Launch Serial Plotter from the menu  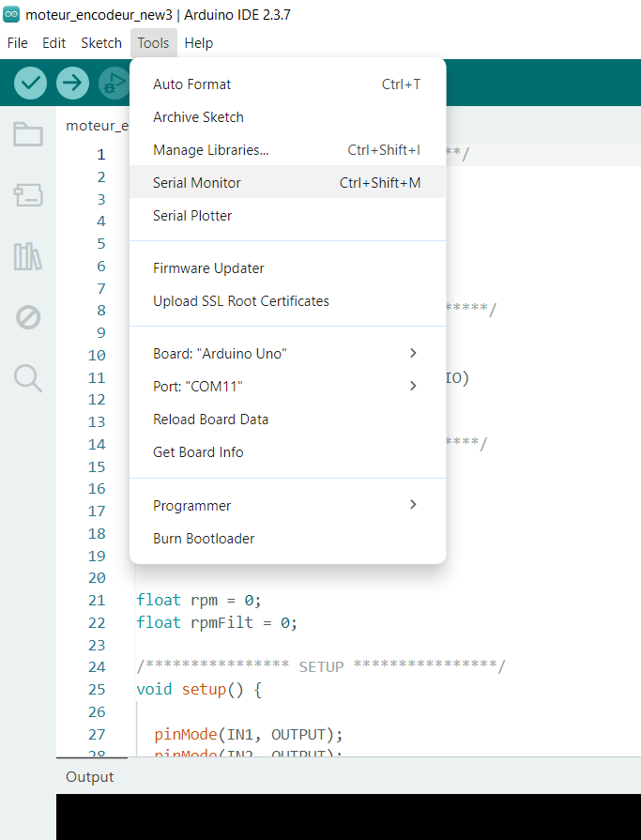[x=287, y=215]
